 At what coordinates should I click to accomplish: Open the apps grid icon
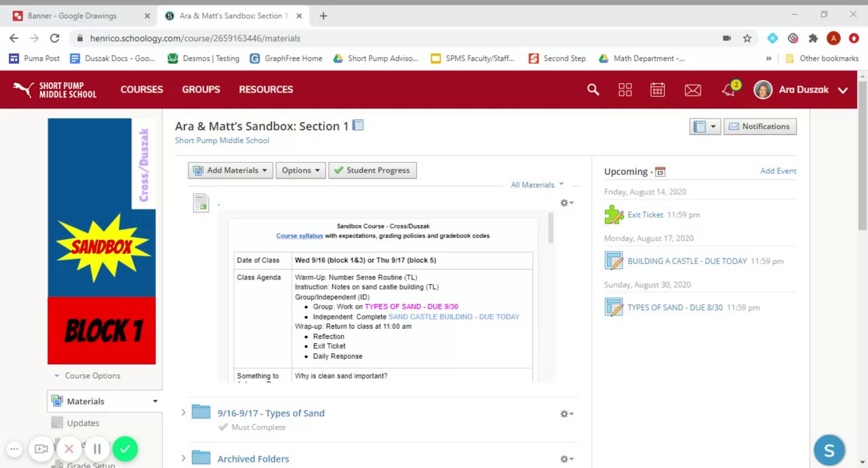point(625,90)
